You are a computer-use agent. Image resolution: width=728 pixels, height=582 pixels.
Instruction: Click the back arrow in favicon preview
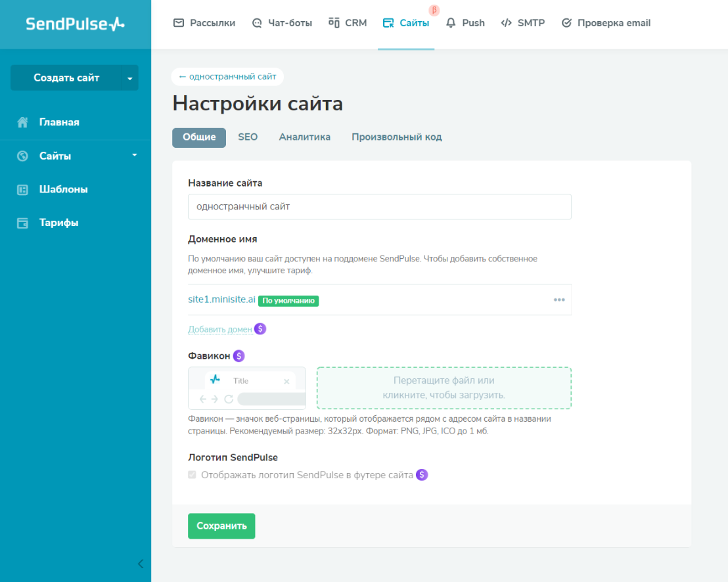(202, 399)
